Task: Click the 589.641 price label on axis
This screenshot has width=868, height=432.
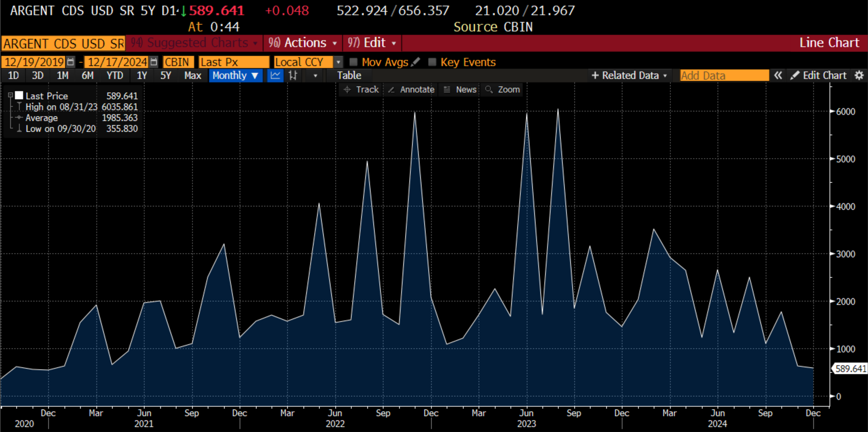Action: (x=850, y=369)
